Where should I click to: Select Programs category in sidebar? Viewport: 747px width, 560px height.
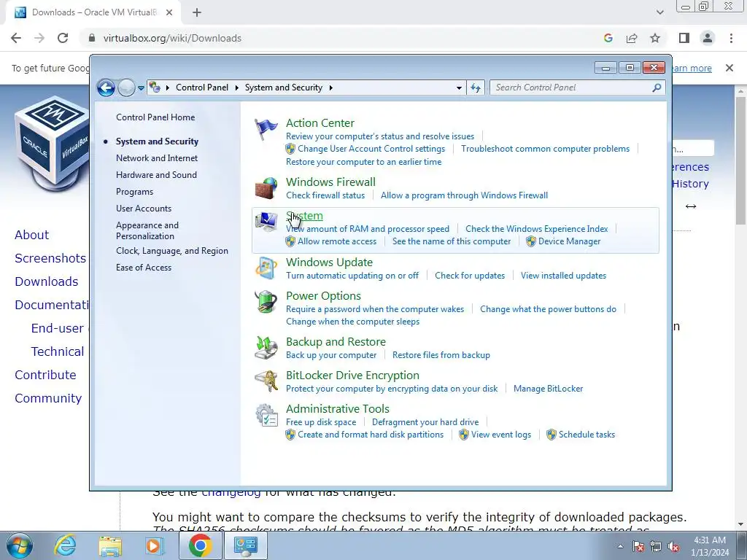134,192
